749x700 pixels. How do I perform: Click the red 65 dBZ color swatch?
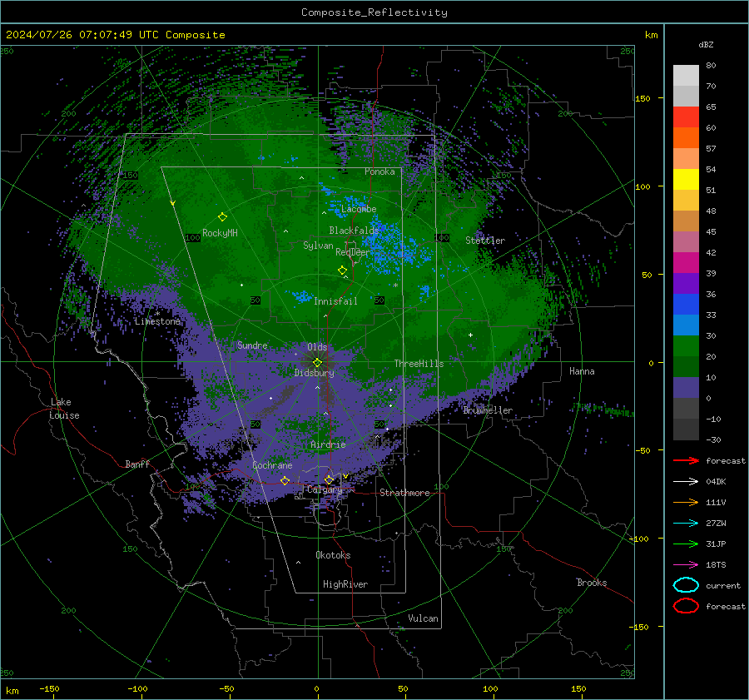tap(686, 117)
